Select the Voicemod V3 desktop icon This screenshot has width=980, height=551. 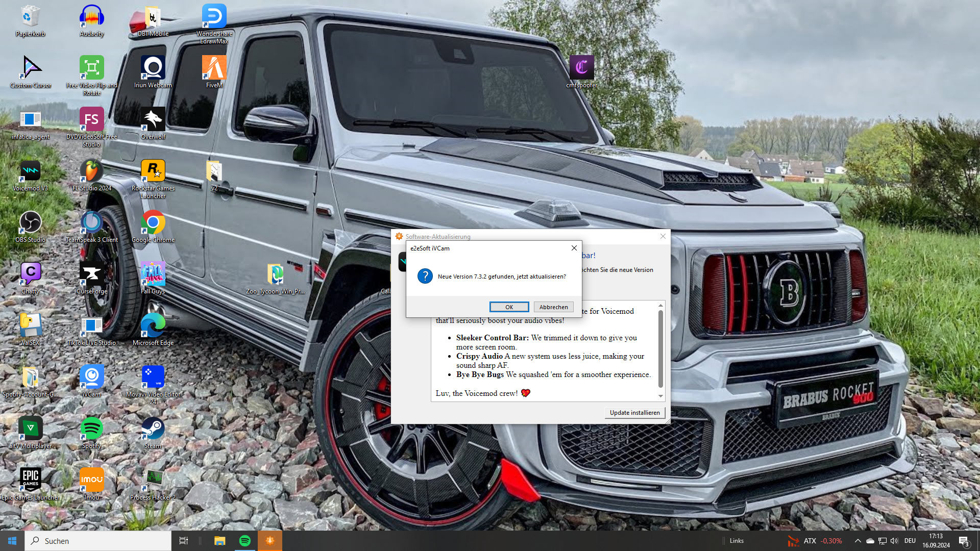coord(30,171)
